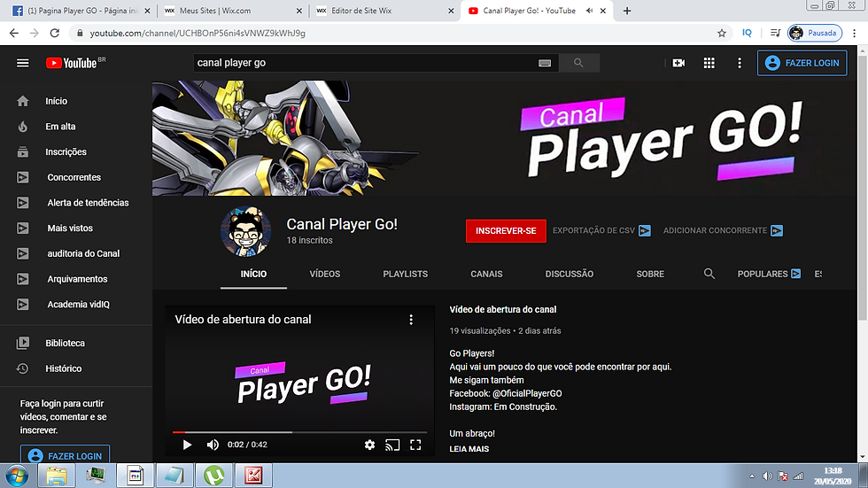This screenshot has height=488, width=868.
Task: Click the INSCREVER-SE subscribe button
Action: (x=506, y=231)
